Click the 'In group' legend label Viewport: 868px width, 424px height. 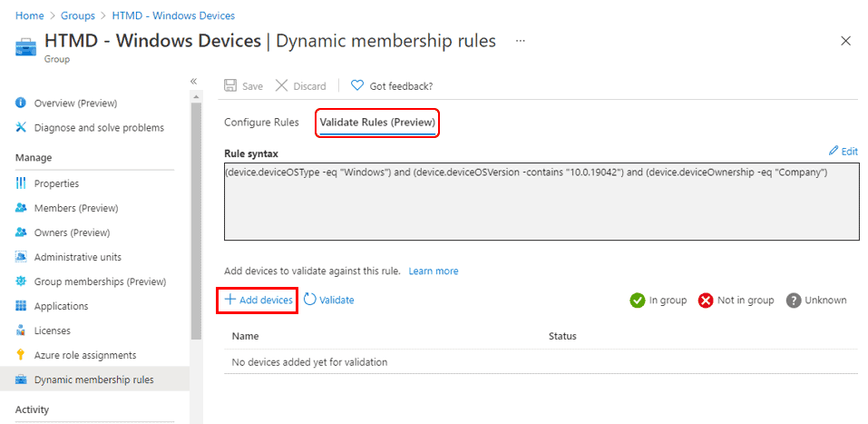coord(668,300)
